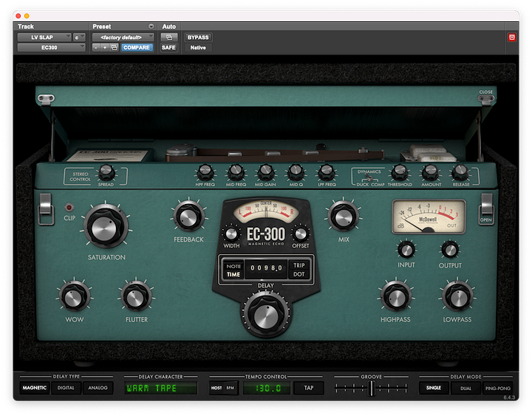Click the left lid latch clasp

(x=46, y=210)
